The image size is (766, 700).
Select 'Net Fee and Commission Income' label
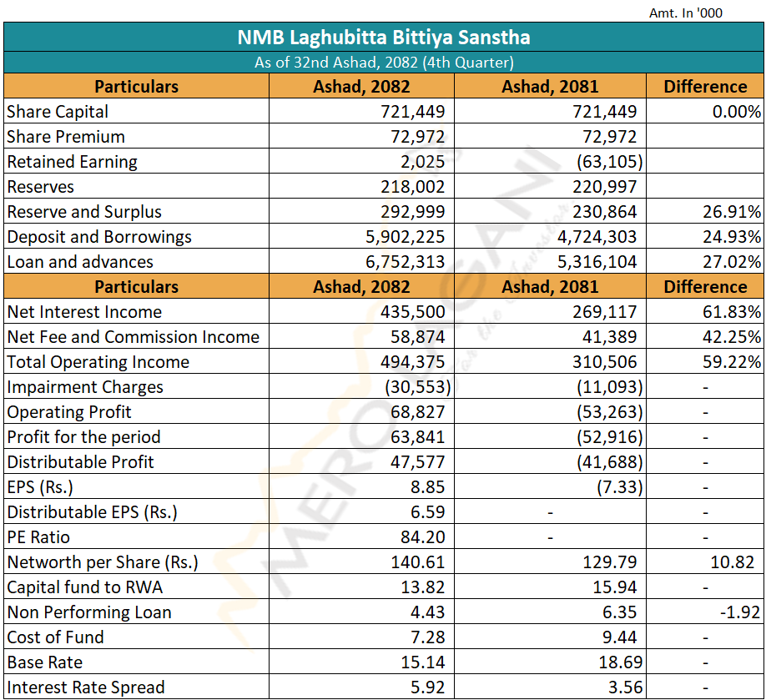[x=133, y=336]
